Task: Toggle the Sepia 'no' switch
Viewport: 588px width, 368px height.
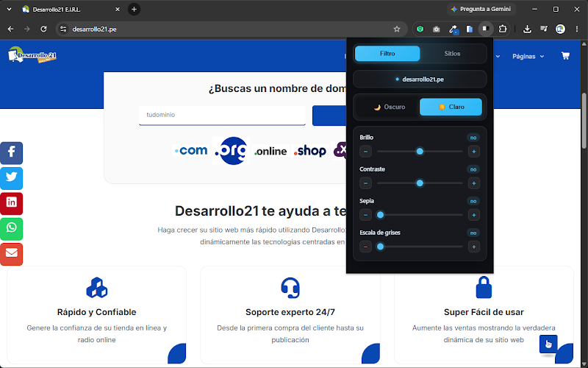Action: click(473, 201)
